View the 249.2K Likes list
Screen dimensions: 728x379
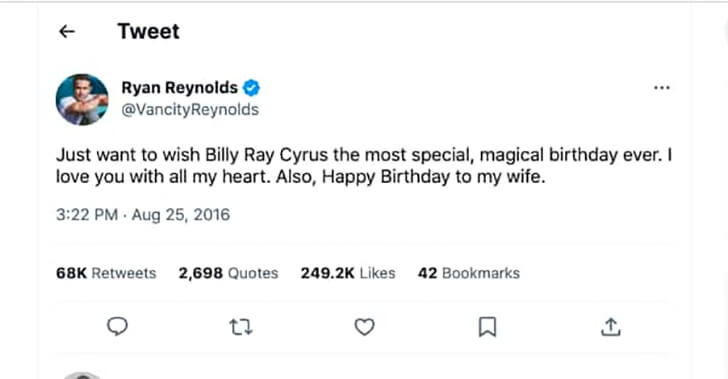coord(348,273)
